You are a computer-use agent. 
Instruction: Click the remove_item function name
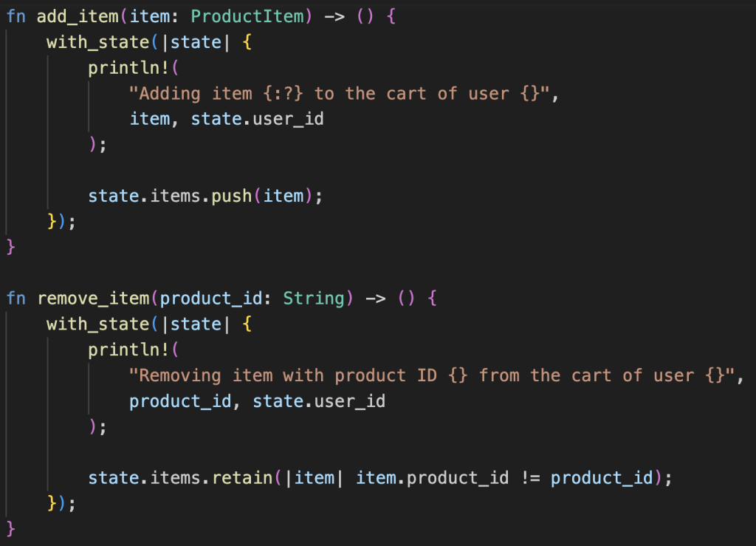click(x=93, y=298)
